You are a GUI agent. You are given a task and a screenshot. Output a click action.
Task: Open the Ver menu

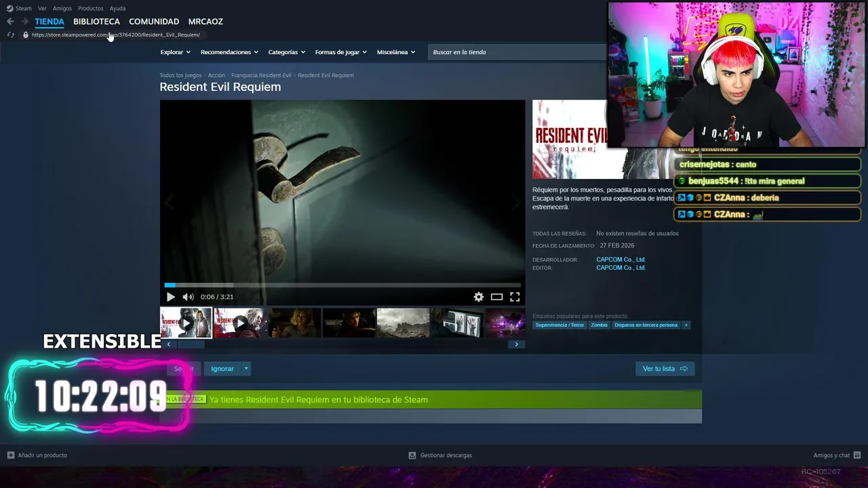tap(42, 8)
